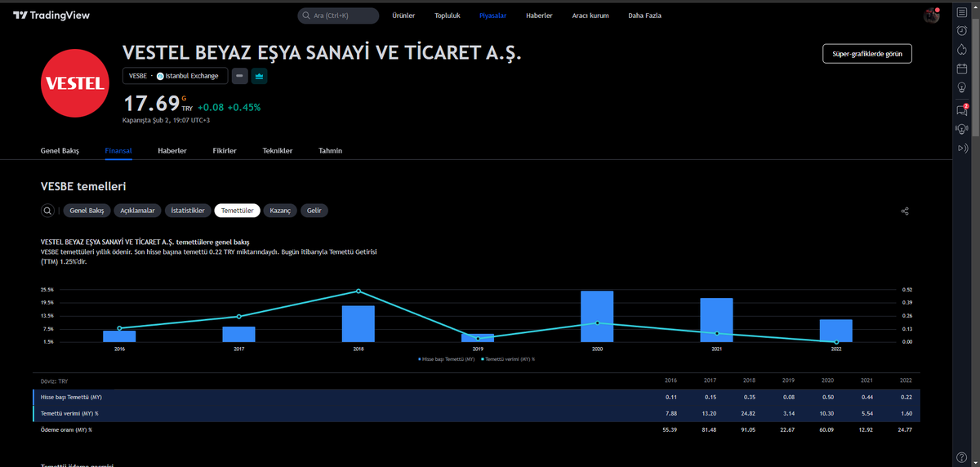Select the Temettüler pill
This screenshot has height=467, width=980.
pyautogui.click(x=237, y=211)
